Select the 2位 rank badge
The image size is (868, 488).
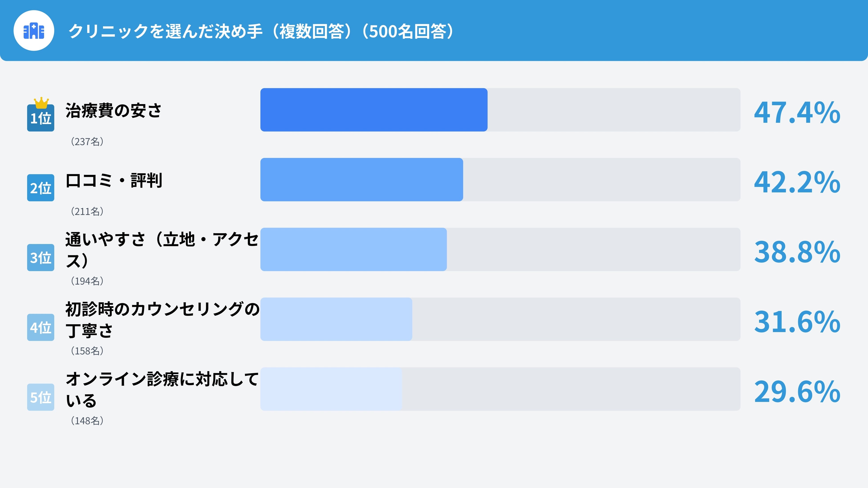(41, 188)
